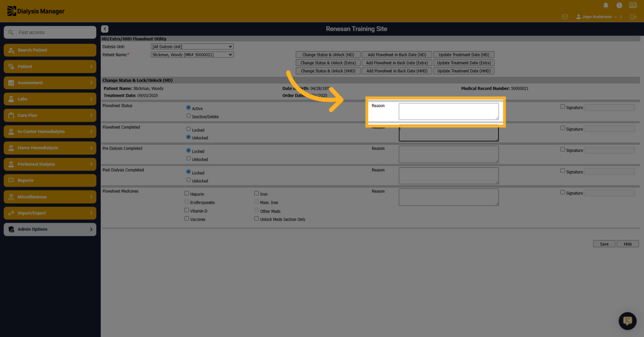This screenshot has height=337, width=644.
Task: Click the Labs flask icon
Action: pyautogui.click(x=11, y=99)
